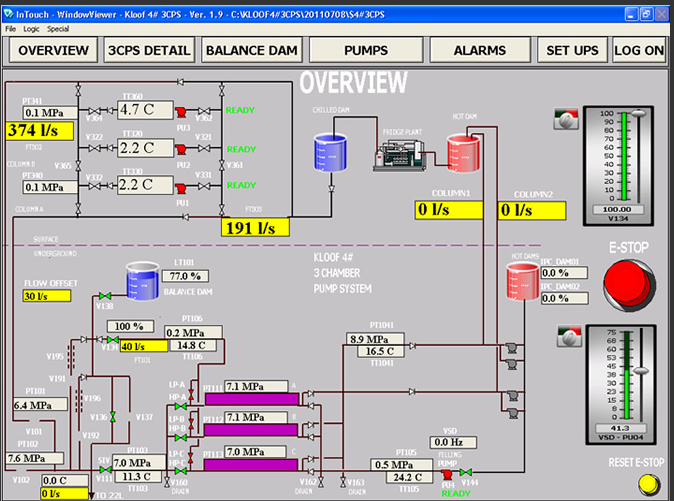Click the LOG ON button
Image resolution: width=674 pixels, height=501 pixels.
tap(639, 50)
